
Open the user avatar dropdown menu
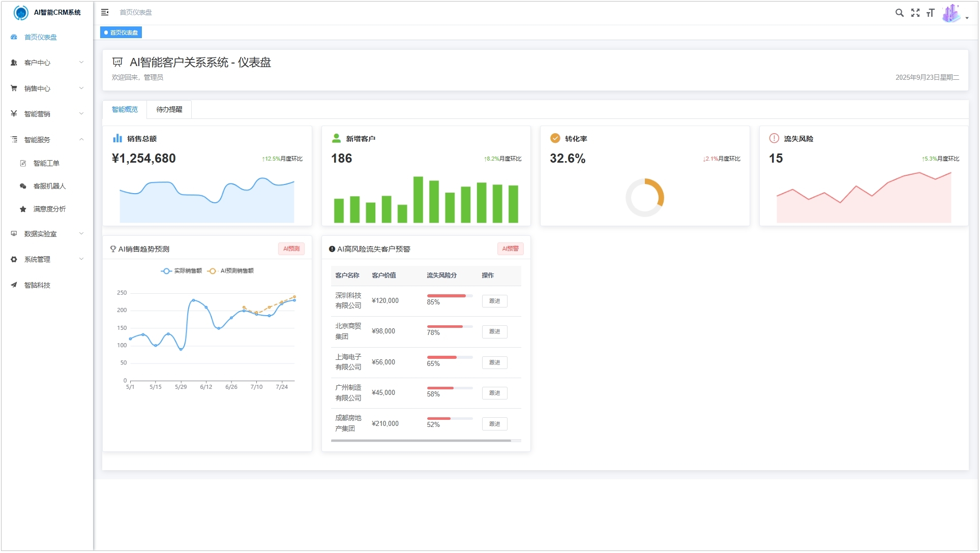(952, 13)
